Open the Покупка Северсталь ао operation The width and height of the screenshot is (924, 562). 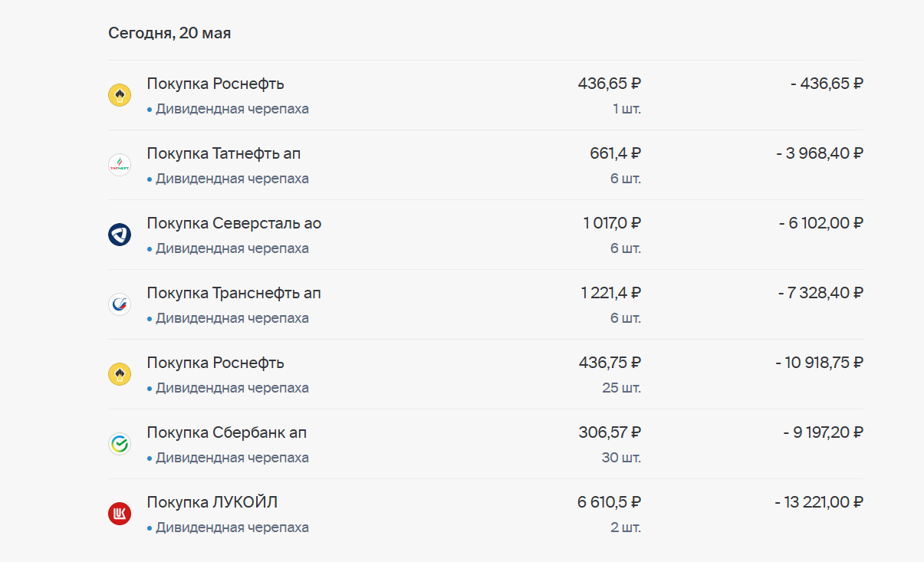tap(485, 235)
